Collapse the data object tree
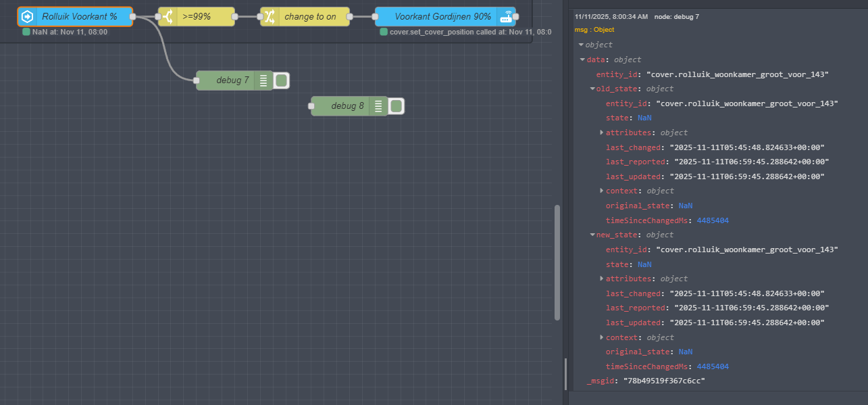The image size is (868, 405). pos(582,59)
